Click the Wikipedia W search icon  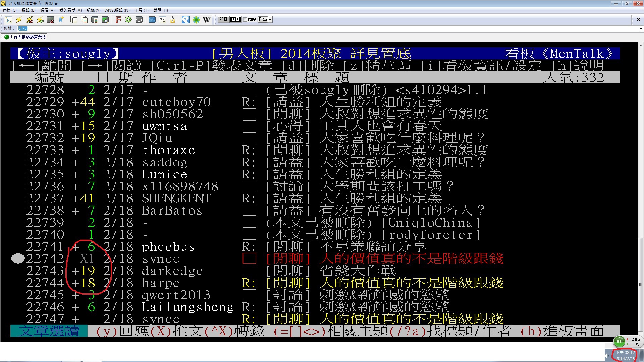(x=207, y=20)
